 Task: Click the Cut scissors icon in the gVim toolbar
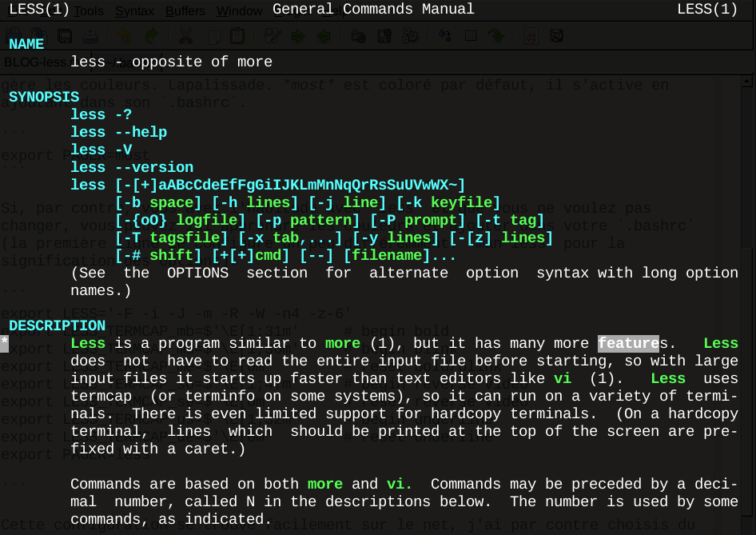click(185, 36)
